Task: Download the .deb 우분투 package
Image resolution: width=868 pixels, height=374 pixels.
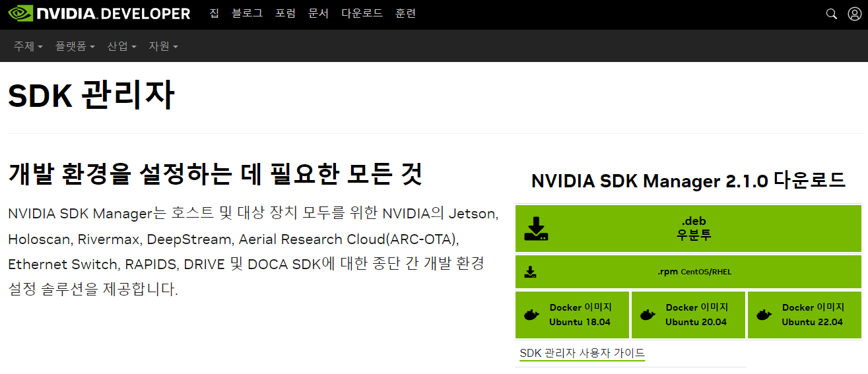Action: coord(688,228)
